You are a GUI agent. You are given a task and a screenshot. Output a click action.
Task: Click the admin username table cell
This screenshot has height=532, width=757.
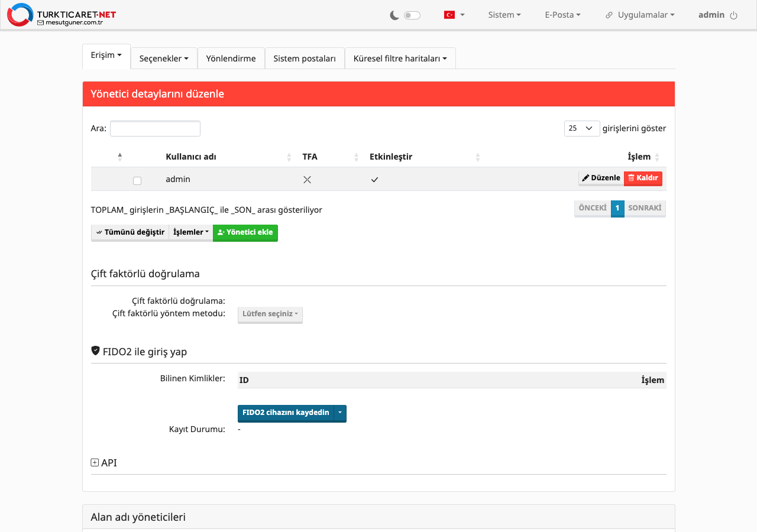(178, 179)
